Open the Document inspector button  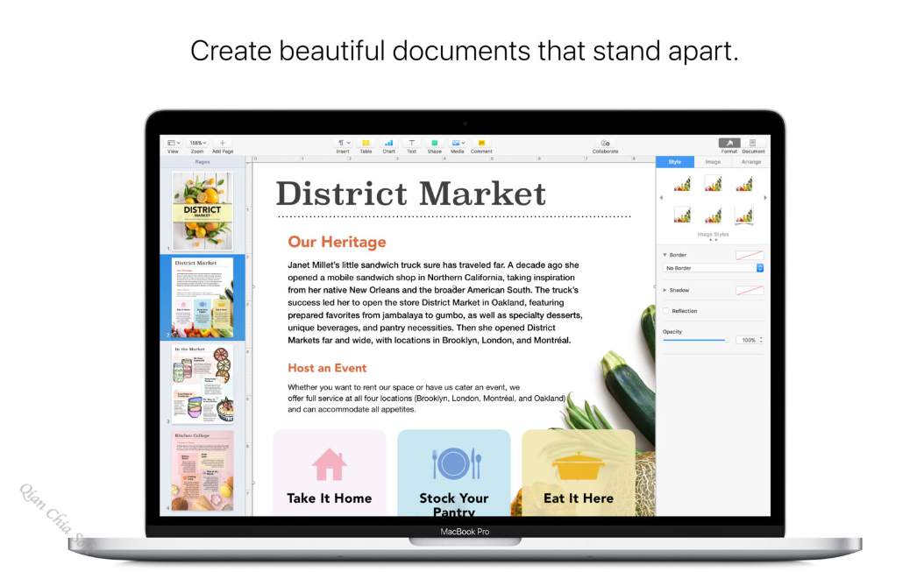point(752,143)
